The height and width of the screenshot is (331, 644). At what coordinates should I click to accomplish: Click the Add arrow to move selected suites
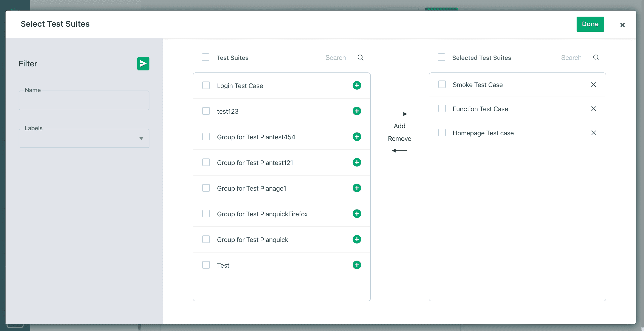(x=399, y=114)
